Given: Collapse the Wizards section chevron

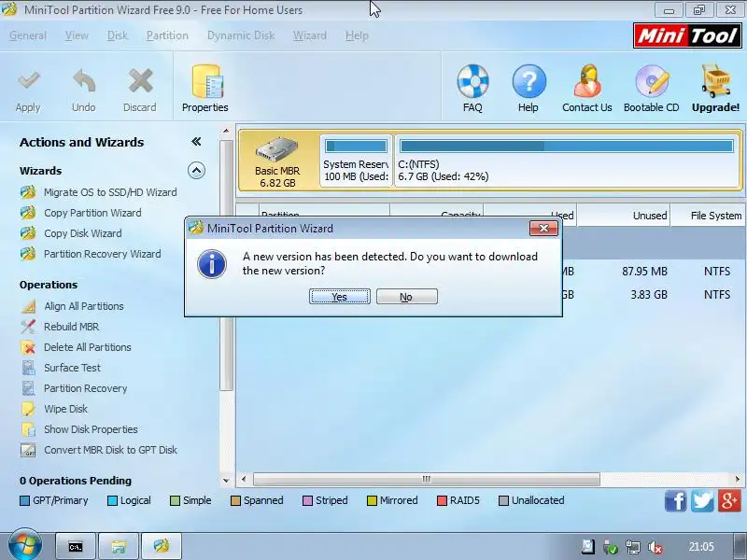Looking at the screenshot, I should click(196, 171).
